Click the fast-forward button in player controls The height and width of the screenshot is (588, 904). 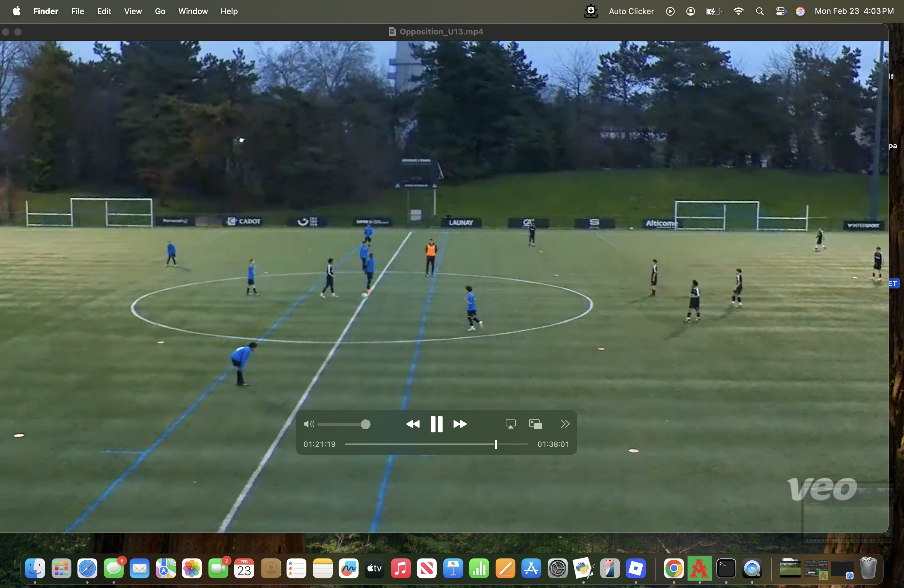pyautogui.click(x=460, y=424)
